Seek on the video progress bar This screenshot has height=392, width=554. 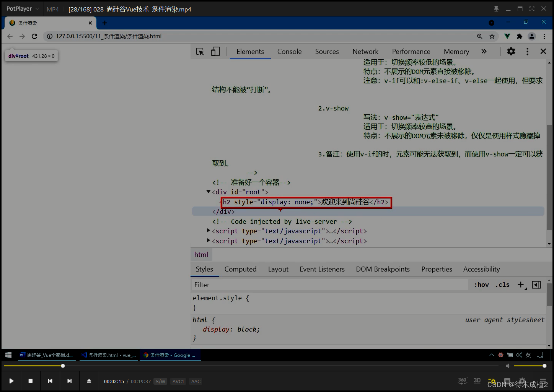[251, 366]
